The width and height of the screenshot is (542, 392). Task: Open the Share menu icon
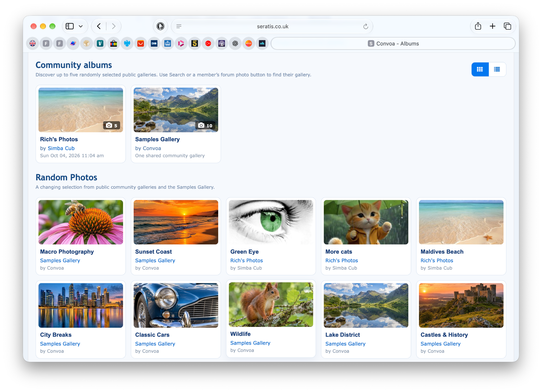coord(478,26)
